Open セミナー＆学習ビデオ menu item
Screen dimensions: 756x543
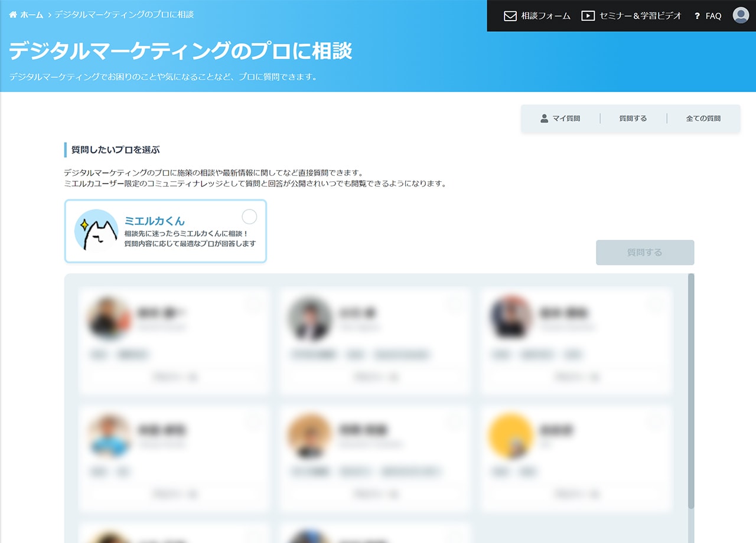pyautogui.click(x=640, y=16)
